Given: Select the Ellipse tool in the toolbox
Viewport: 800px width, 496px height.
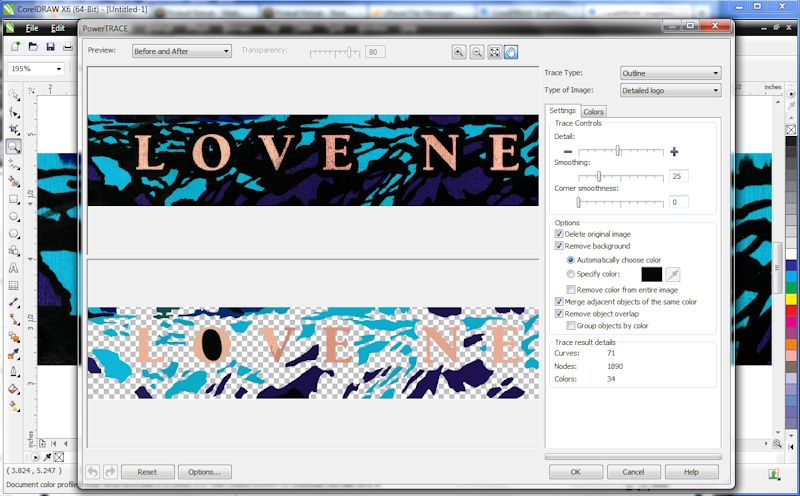Looking at the screenshot, I should tap(14, 216).
